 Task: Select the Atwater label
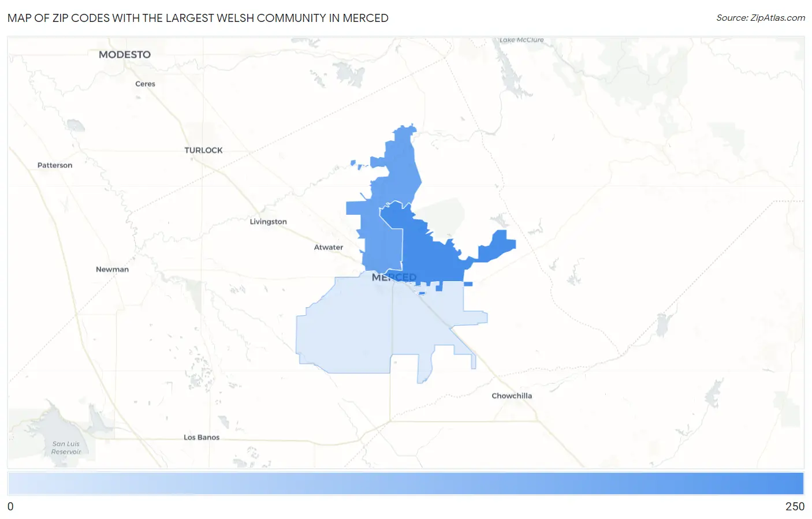[329, 247]
